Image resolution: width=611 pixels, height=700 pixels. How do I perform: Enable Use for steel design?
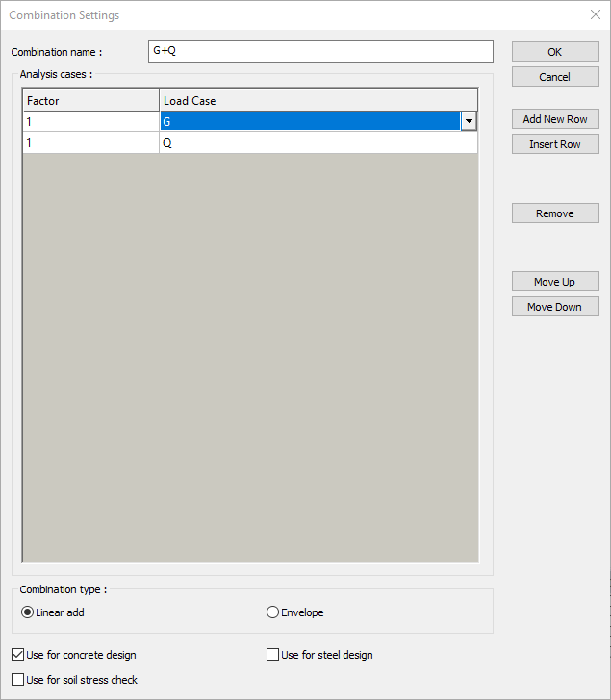point(273,655)
